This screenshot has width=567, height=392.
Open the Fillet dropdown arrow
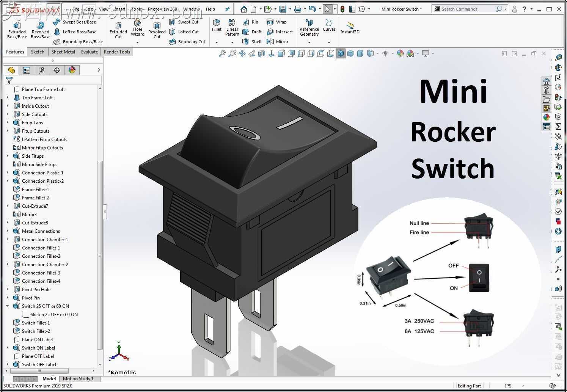217,42
